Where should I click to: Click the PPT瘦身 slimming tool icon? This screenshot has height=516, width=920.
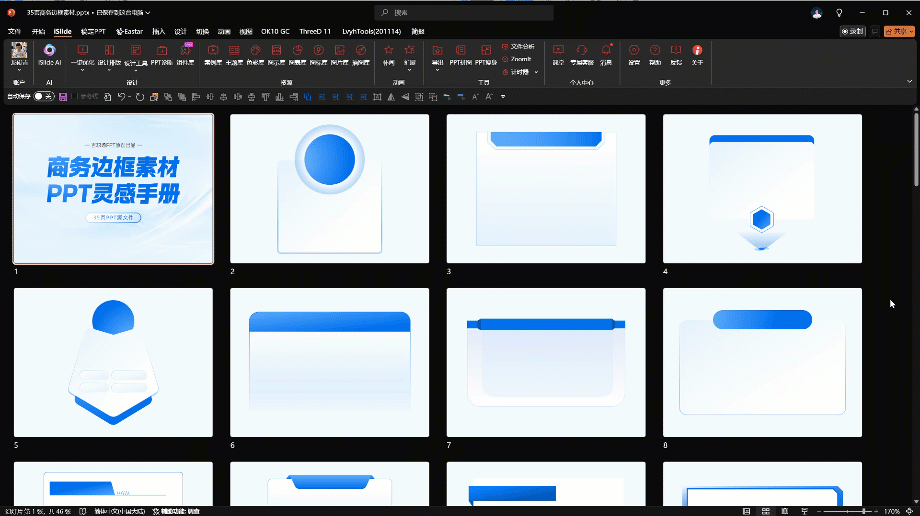486,55
